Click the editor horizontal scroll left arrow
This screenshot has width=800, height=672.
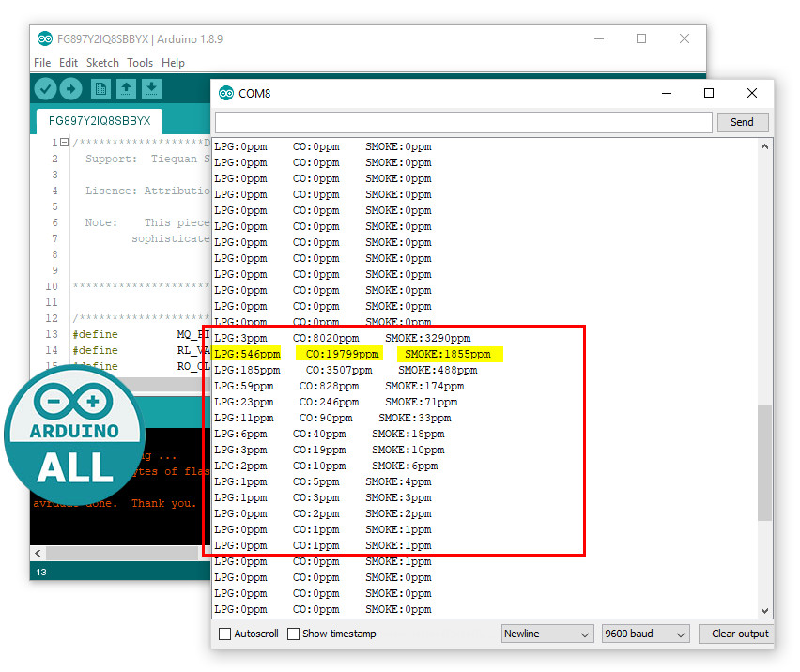pos(38,553)
